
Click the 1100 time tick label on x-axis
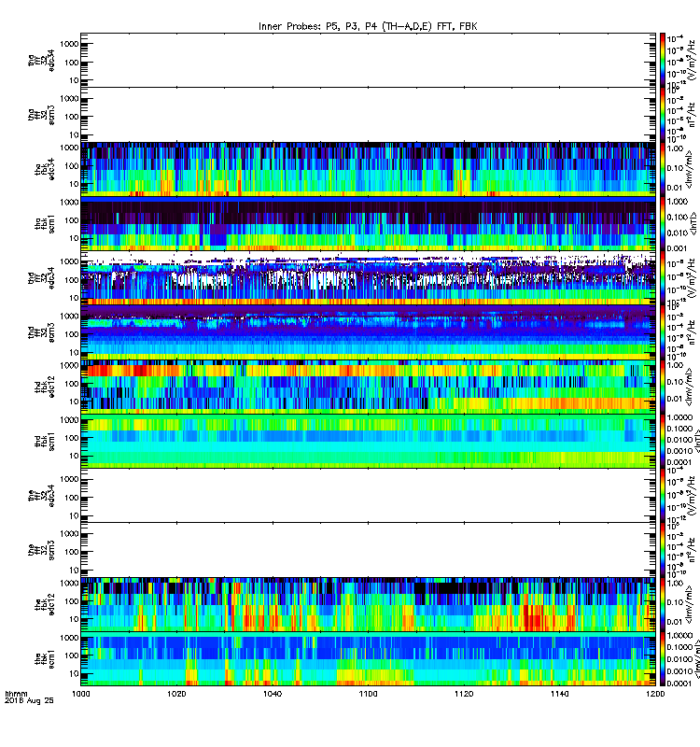pyautogui.click(x=368, y=694)
